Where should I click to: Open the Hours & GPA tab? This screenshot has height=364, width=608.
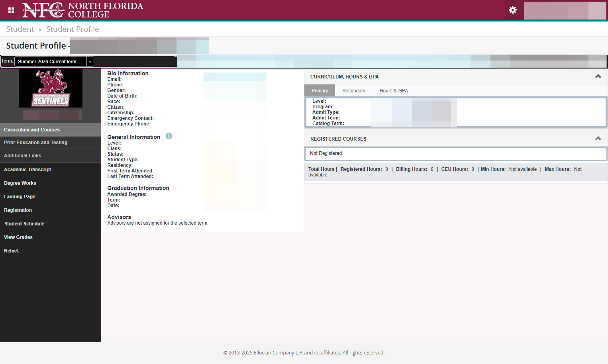coord(394,91)
